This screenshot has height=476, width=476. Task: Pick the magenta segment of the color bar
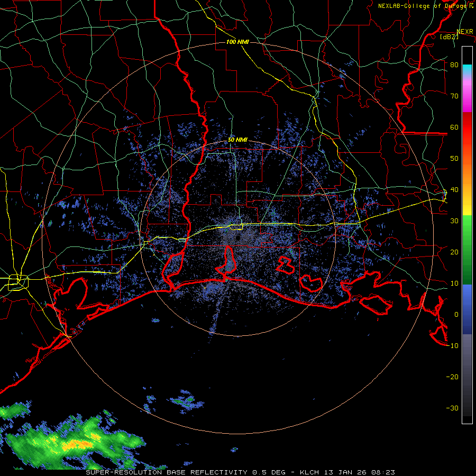click(x=467, y=97)
